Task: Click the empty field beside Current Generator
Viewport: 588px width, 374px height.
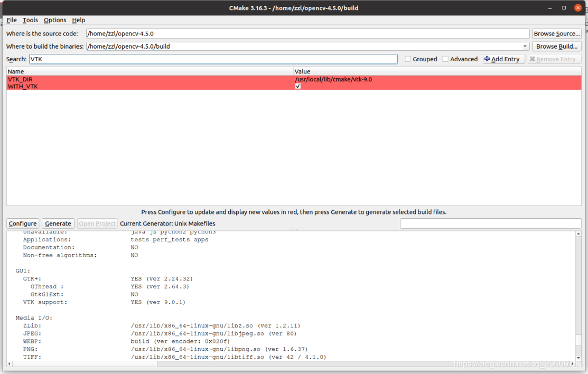Action: (x=490, y=223)
